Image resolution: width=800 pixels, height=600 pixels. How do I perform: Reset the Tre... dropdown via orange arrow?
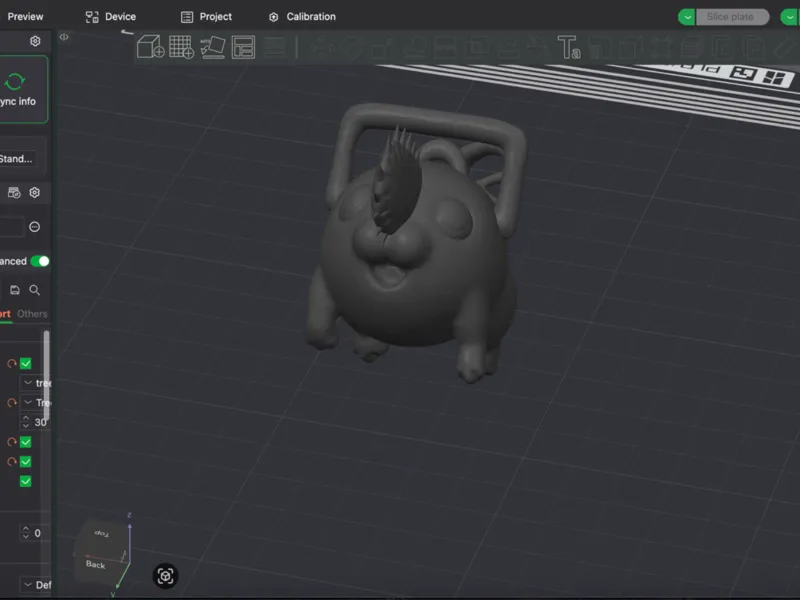point(12,403)
